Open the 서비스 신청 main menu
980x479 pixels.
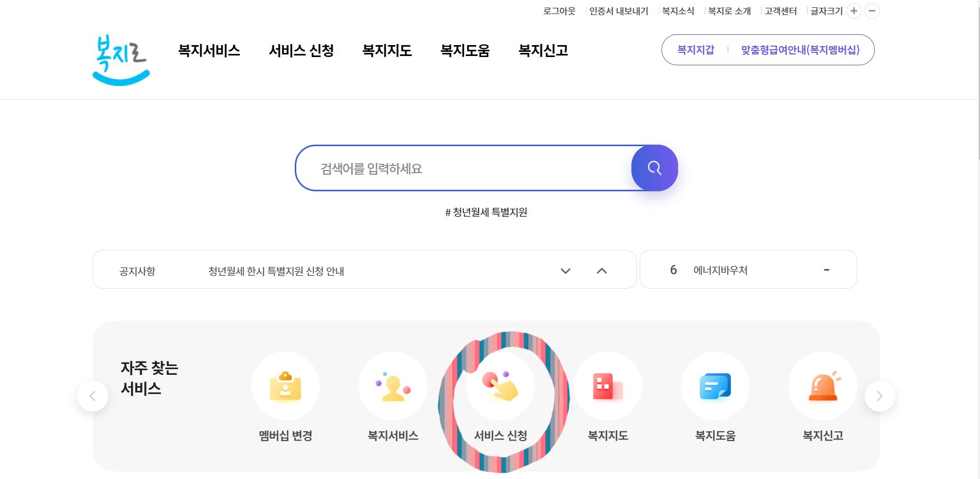pos(301,50)
